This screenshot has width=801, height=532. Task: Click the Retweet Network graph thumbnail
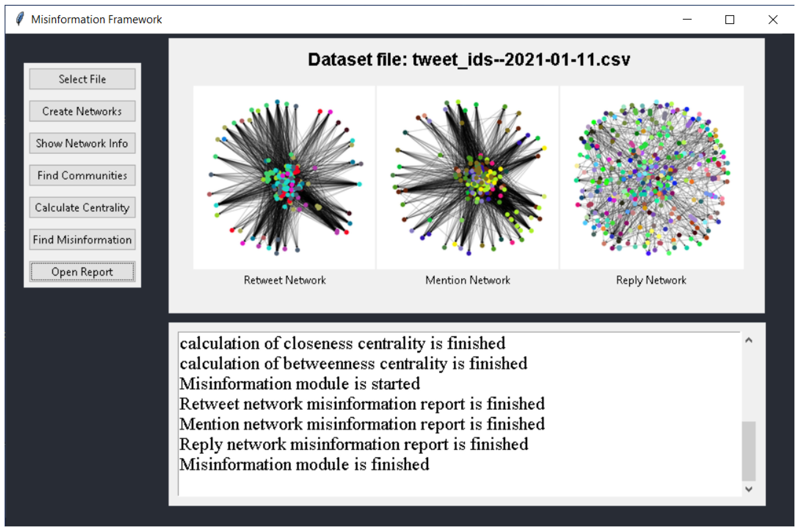(285, 177)
